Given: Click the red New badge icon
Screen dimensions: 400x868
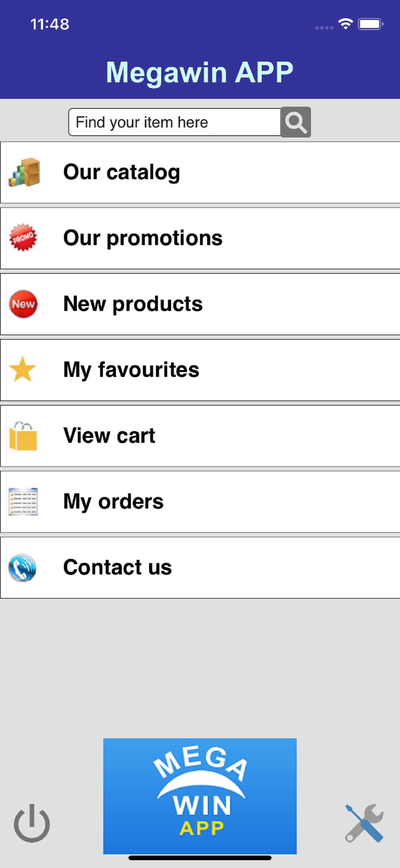Looking at the screenshot, I should pos(23,304).
